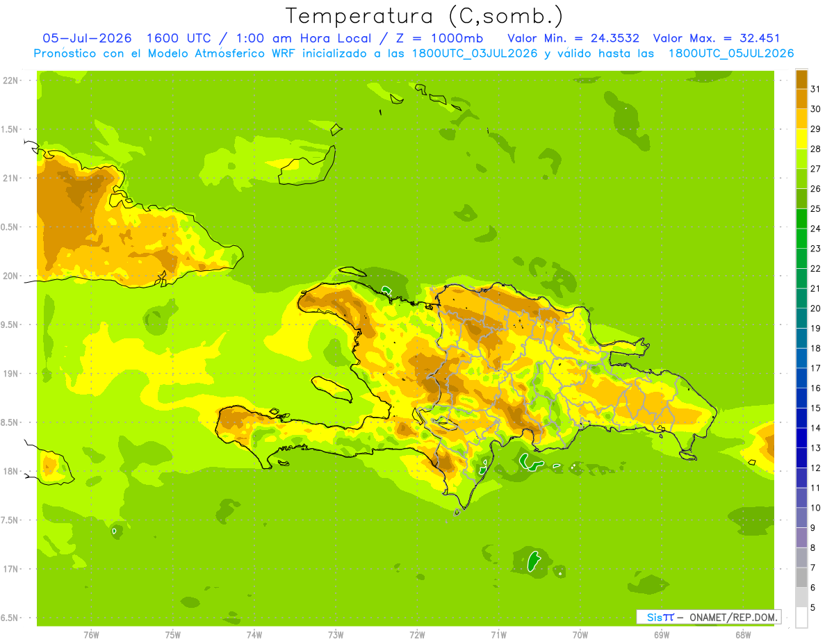Image resolution: width=834 pixels, height=644 pixels.
Task: Click the dark brown swatch above 31
Action: pyautogui.click(x=801, y=79)
